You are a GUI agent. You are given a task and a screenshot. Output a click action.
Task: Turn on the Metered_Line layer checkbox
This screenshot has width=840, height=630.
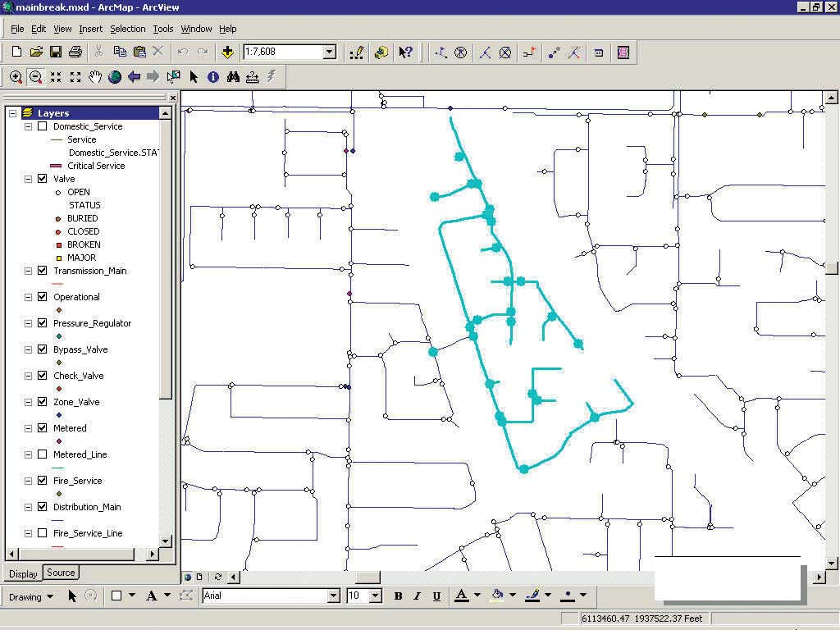tap(43, 454)
